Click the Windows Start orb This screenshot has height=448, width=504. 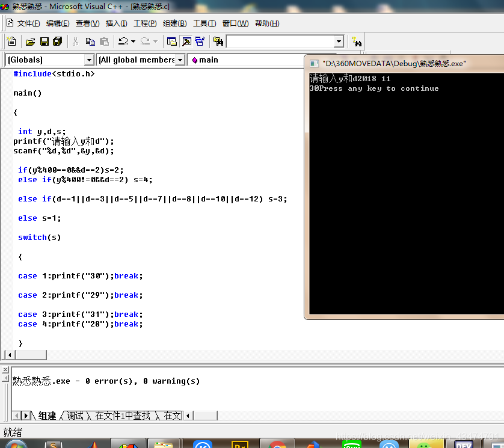pyautogui.click(x=16, y=444)
